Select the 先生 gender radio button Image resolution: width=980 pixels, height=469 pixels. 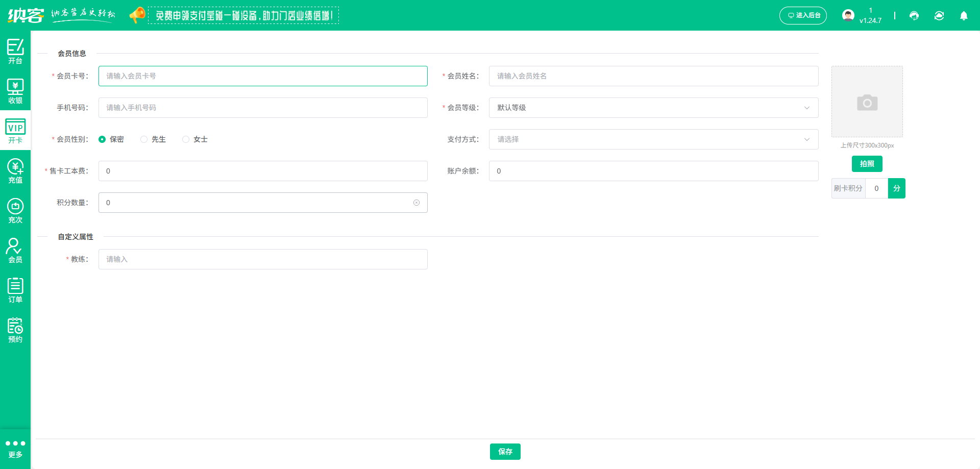pos(144,139)
